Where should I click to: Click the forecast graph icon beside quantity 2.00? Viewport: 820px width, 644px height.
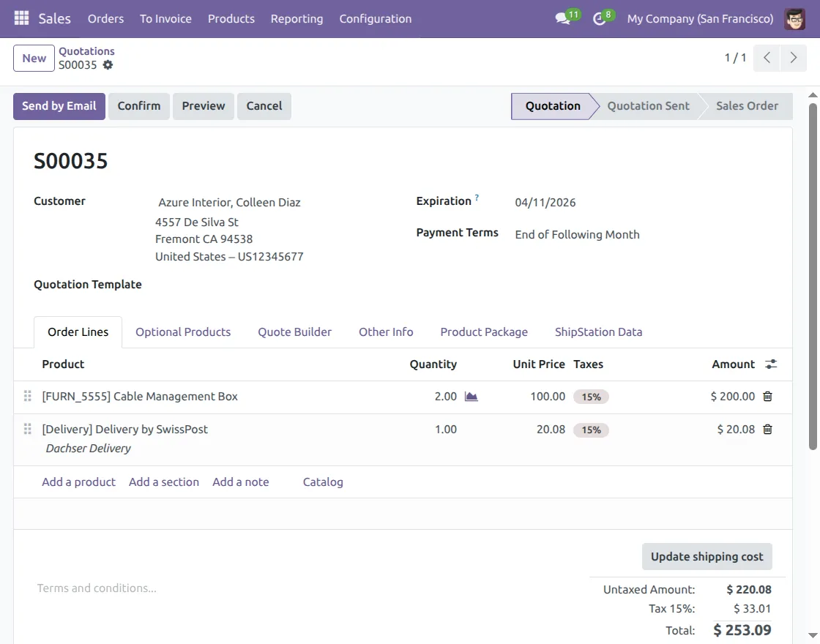[470, 396]
